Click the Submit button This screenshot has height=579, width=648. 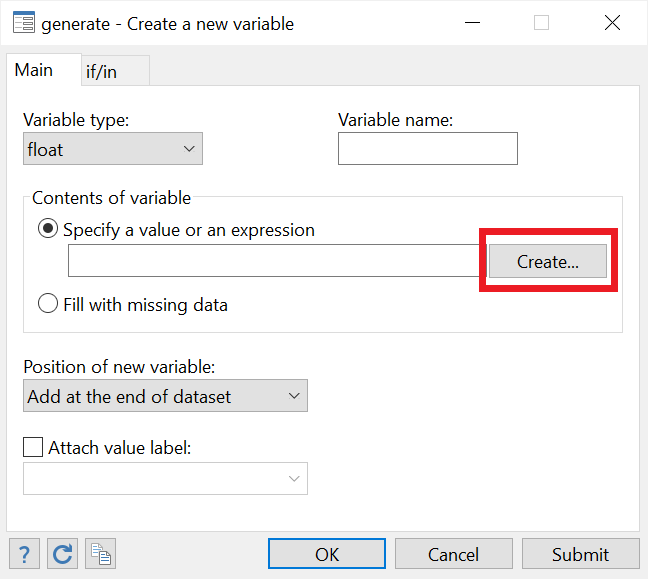pos(581,554)
